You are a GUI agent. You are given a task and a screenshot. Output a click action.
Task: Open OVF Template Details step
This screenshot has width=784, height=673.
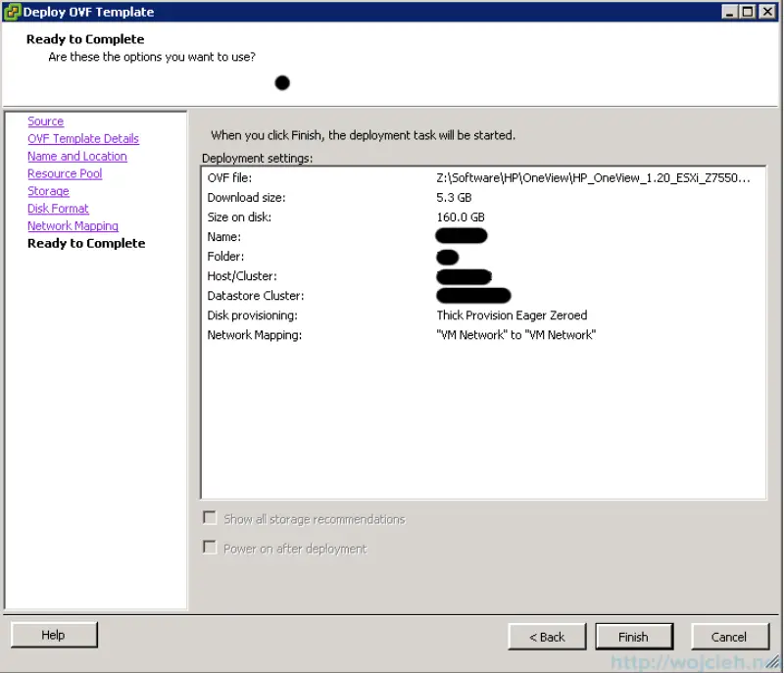(83, 138)
